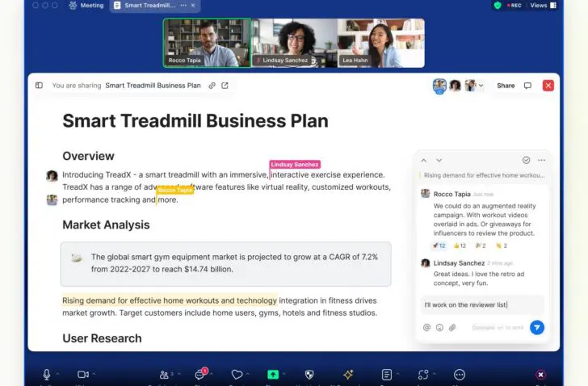The image size is (588, 386).
Task: Click the Apps icon in bottom toolbar
Action: pos(423,375)
